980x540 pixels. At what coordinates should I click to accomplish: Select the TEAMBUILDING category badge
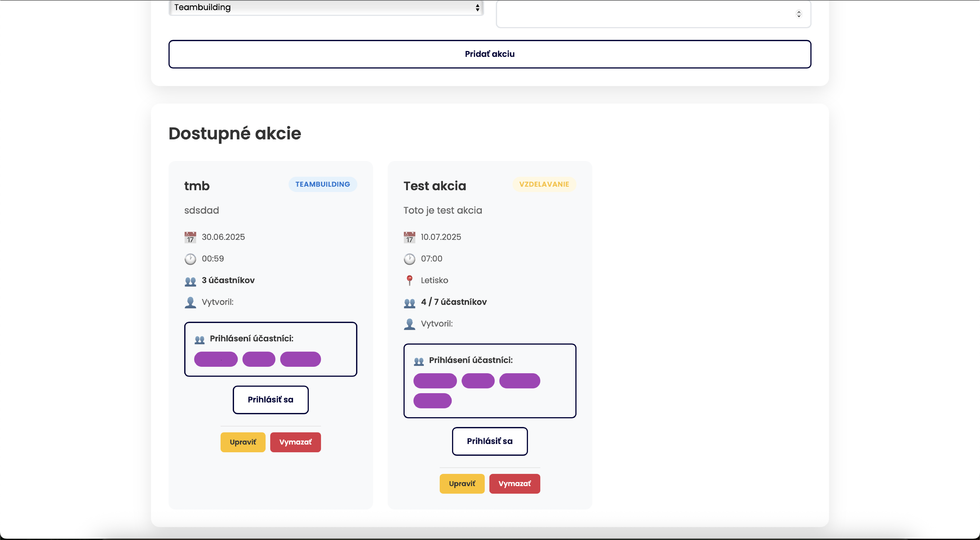(x=323, y=184)
